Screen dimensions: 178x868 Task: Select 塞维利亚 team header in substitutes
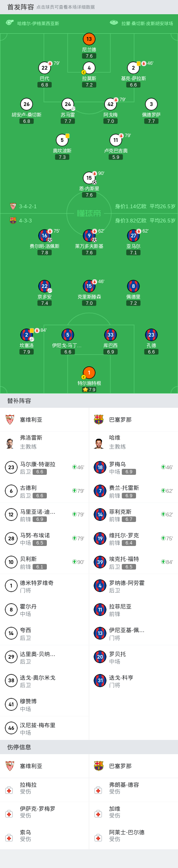[44, 419]
